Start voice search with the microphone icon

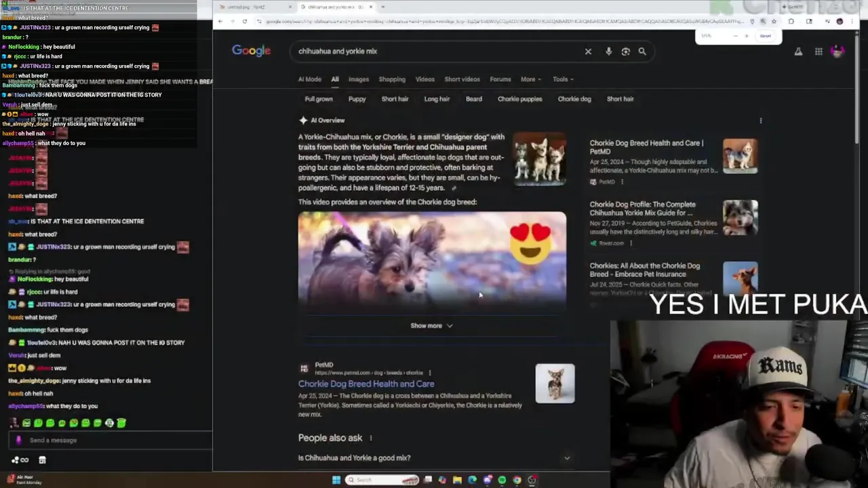608,52
